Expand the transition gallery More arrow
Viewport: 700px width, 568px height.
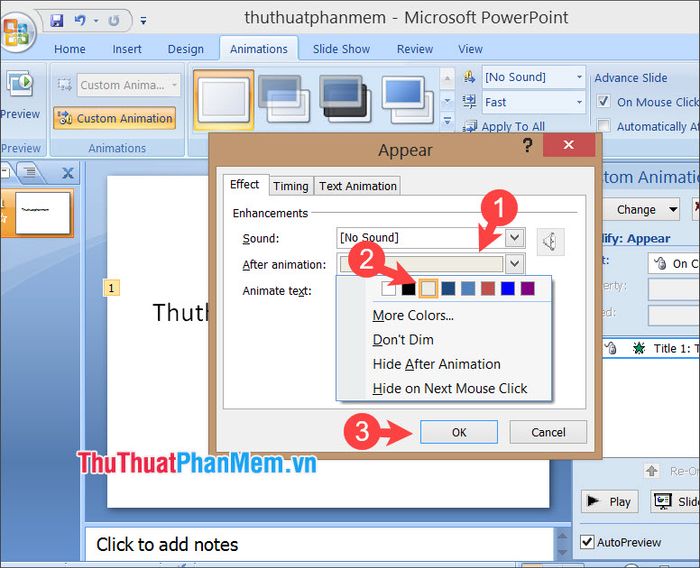[447, 120]
